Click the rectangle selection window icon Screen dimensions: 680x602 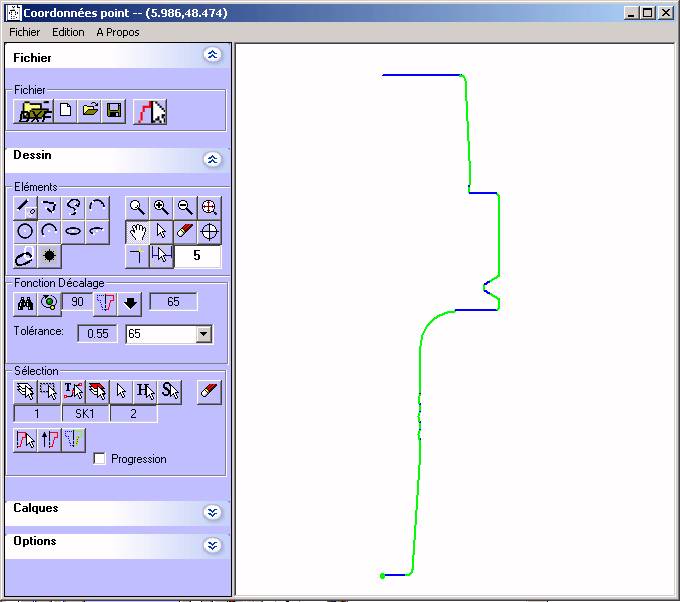(49, 392)
